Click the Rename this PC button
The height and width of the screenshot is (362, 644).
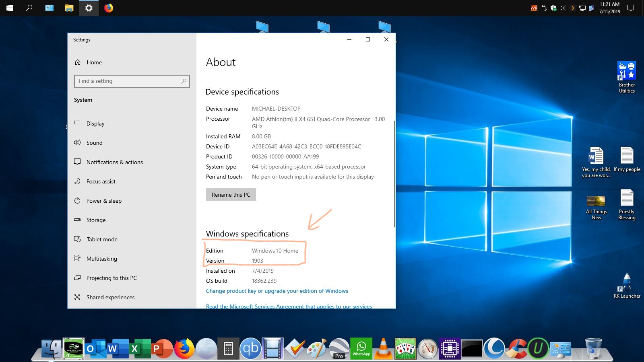pos(231,195)
